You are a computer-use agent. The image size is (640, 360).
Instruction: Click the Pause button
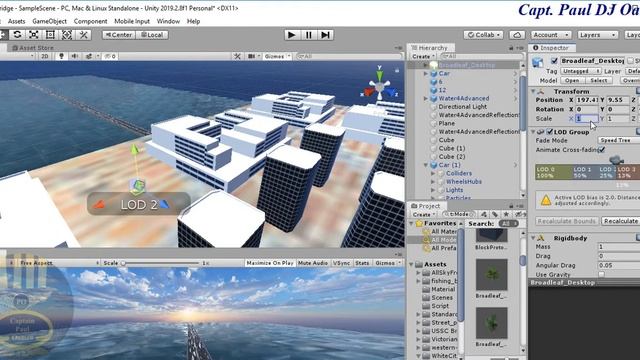click(309, 35)
